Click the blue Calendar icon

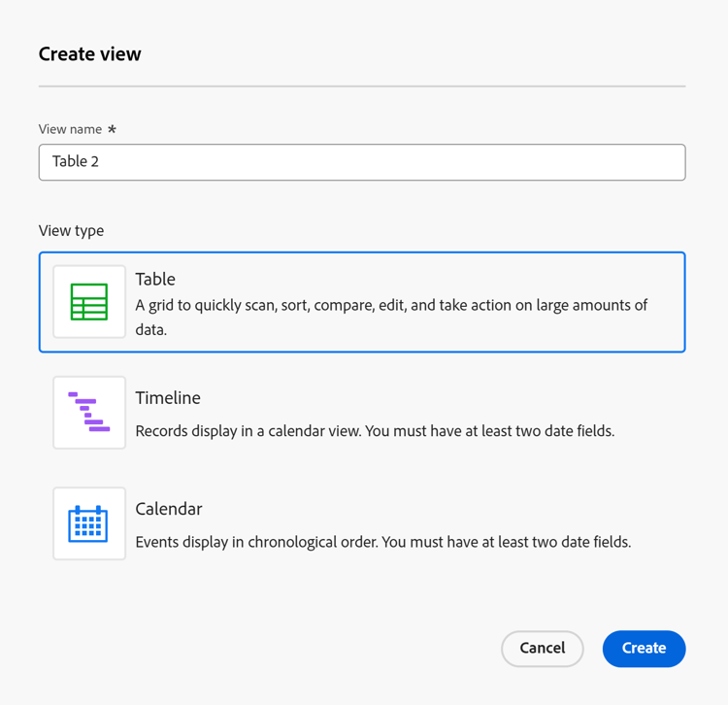(89, 523)
